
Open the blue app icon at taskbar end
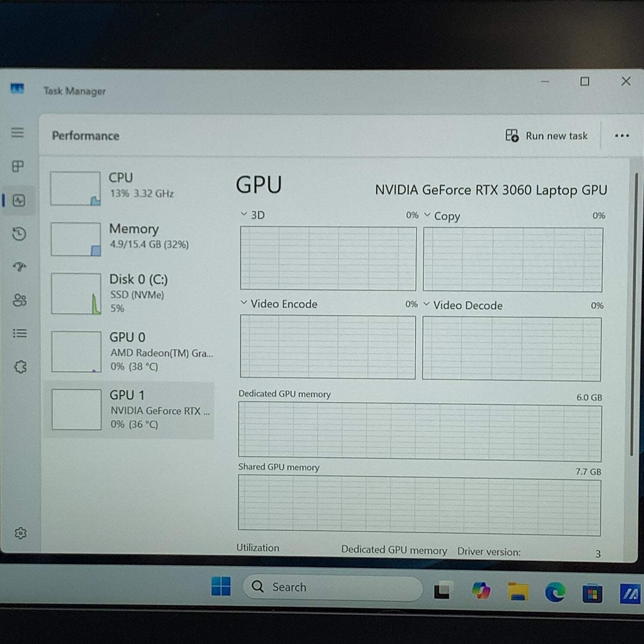pos(630,594)
